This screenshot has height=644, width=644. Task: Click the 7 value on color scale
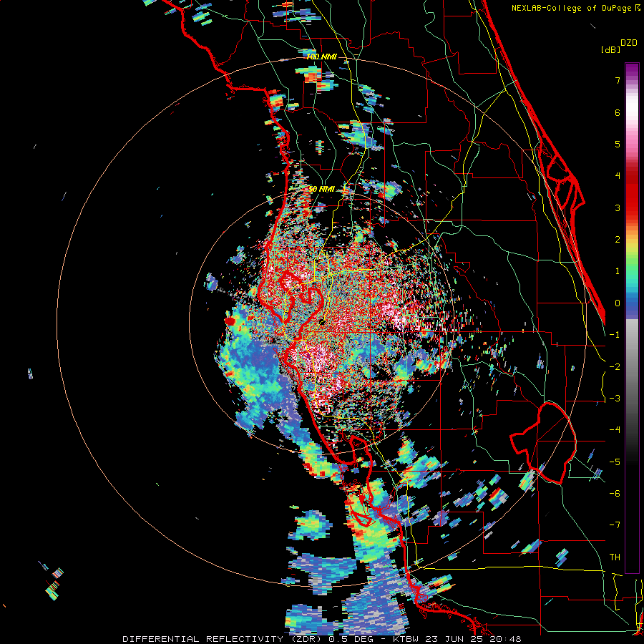618,80
